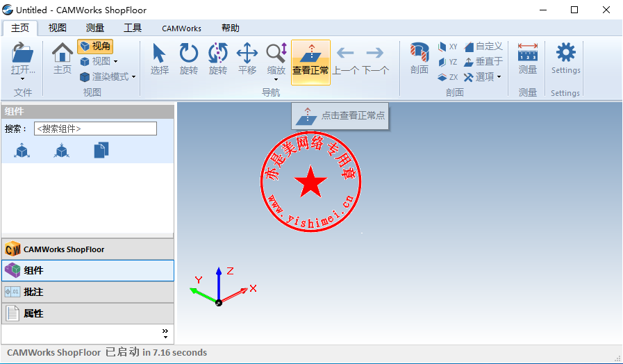Select the XY section plane
This screenshot has height=364, width=623.
(448, 47)
